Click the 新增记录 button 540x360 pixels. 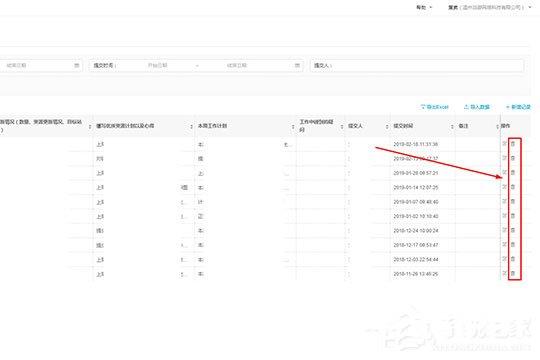[x=518, y=107]
